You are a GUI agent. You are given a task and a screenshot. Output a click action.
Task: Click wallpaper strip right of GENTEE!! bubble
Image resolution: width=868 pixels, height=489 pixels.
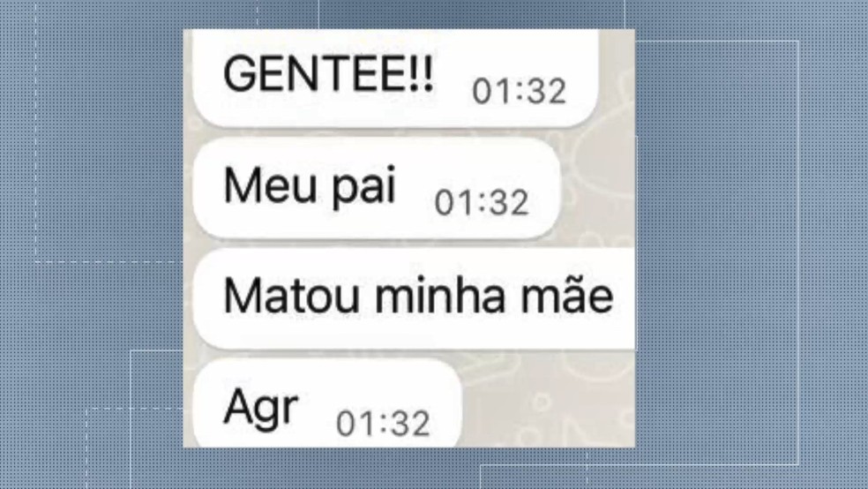click(617, 78)
